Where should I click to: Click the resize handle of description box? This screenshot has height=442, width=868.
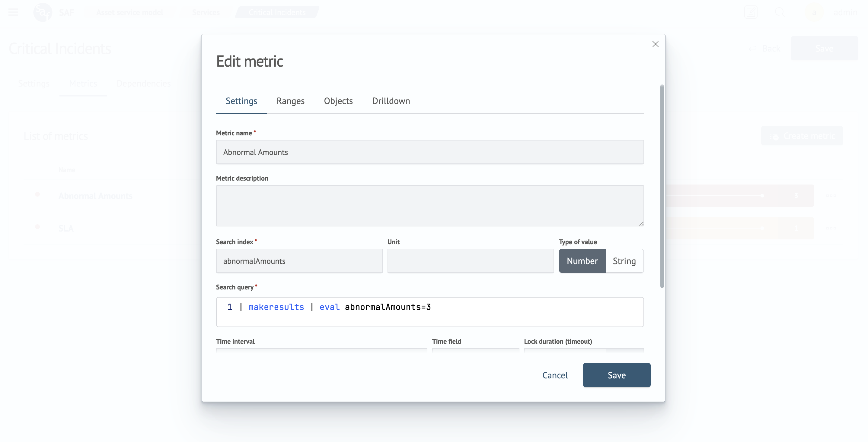(x=641, y=223)
